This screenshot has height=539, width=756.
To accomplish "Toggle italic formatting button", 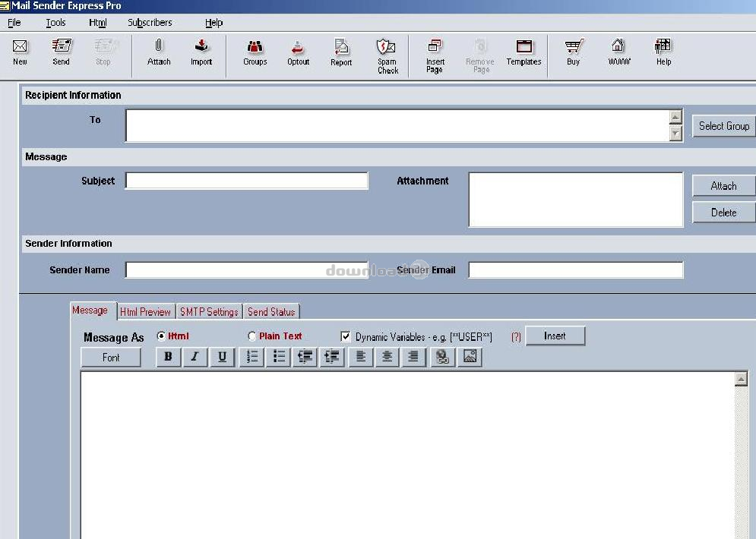I will pyautogui.click(x=195, y=357).
